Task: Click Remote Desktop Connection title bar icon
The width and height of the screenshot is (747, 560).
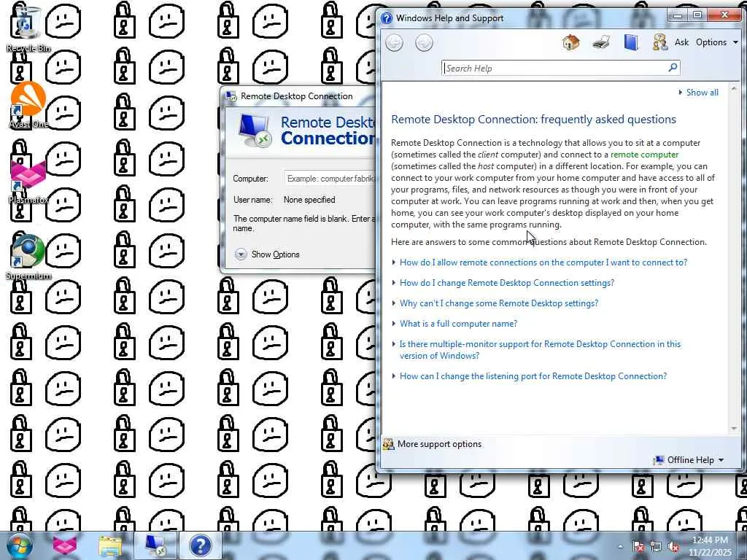Action: point(231,96)
